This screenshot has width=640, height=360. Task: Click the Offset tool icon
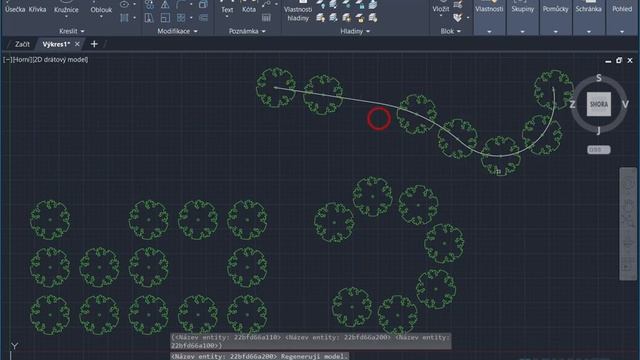[203, 18]
